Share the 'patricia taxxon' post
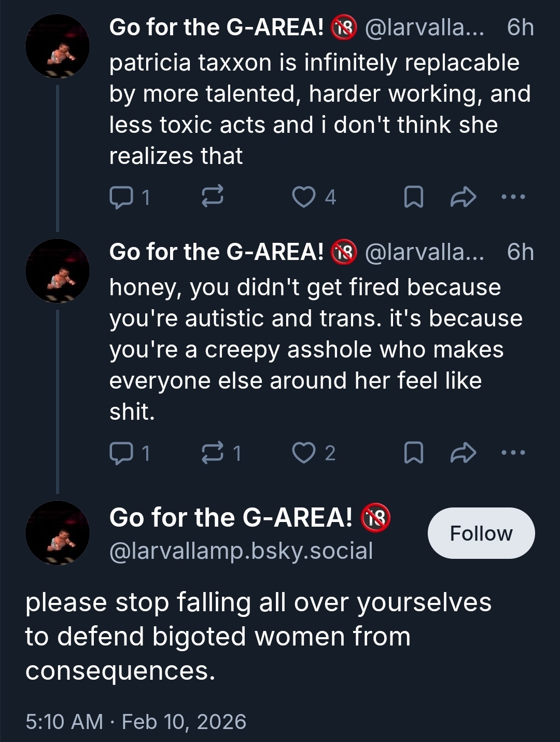Image resolution: width=560 pixels, height=742 pixels. pyautogui.click(x=463, y=197)
